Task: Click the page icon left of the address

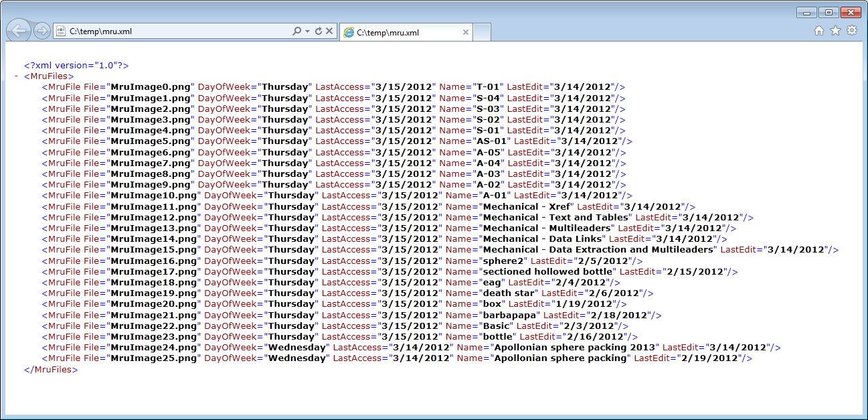Action: pyautogui.click(x=61, y=31)
